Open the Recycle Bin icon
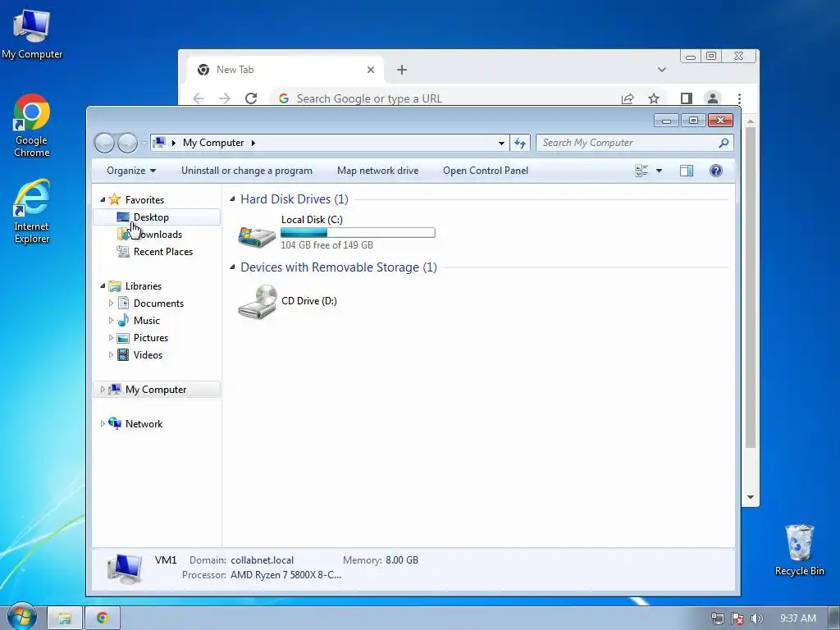 (x=799, y=550)
